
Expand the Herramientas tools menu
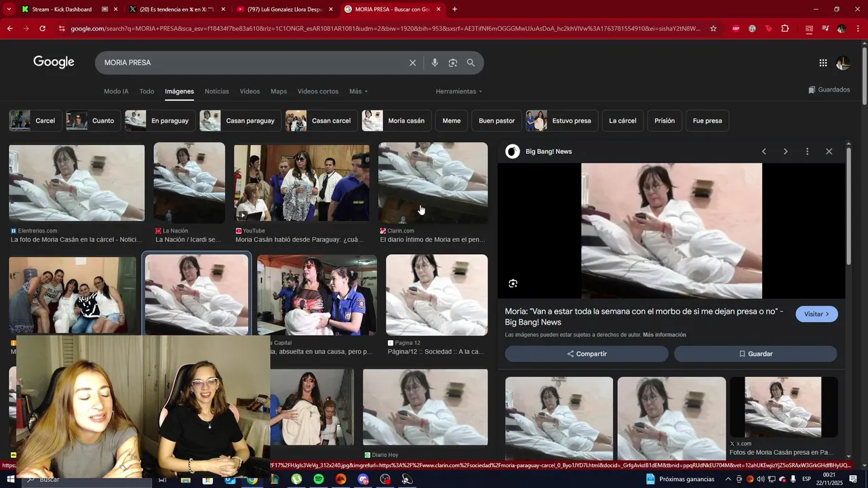click(459, 91)
